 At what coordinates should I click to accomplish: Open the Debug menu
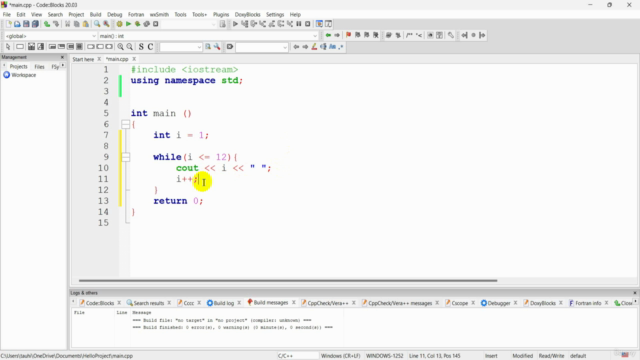tap(115, 14)
